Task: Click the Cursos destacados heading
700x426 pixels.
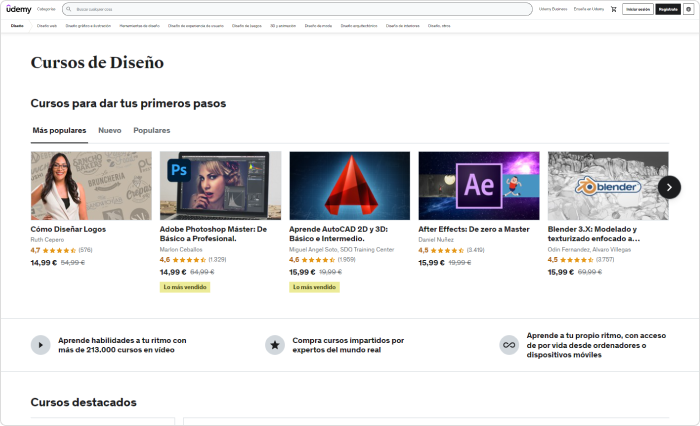Action: point(83,402)
